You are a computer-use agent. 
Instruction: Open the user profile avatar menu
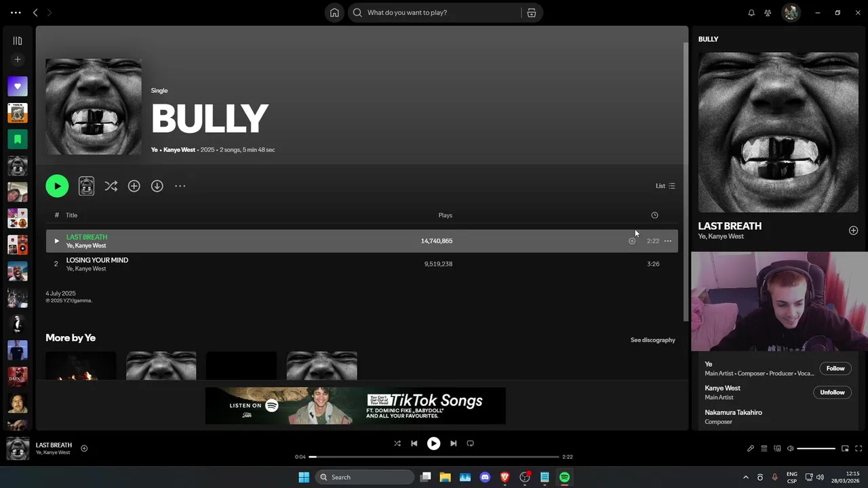click(x=791, y=12)
